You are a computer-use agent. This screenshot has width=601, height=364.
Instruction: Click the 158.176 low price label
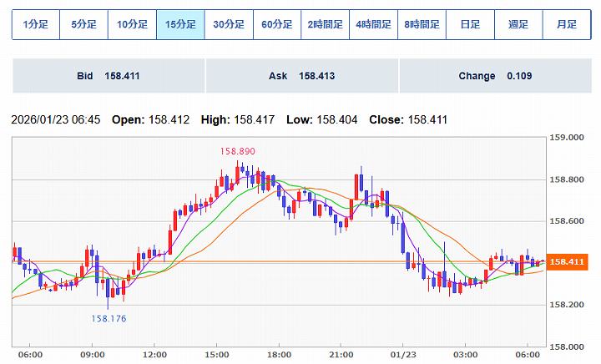pos(109,318)
